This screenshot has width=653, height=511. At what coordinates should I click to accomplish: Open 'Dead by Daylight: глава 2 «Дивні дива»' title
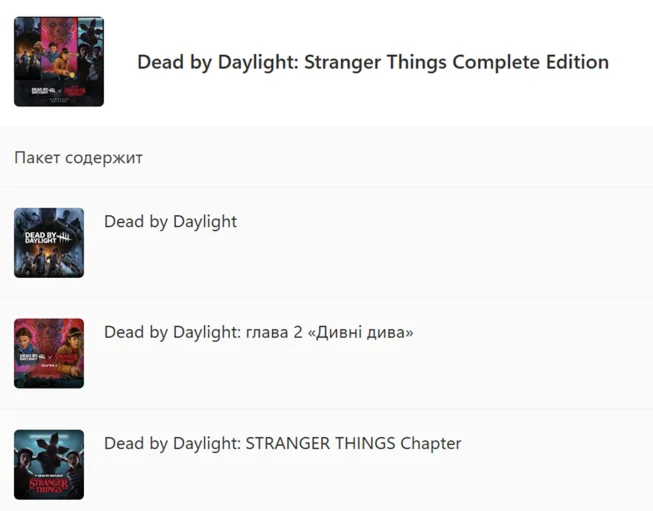258,332
